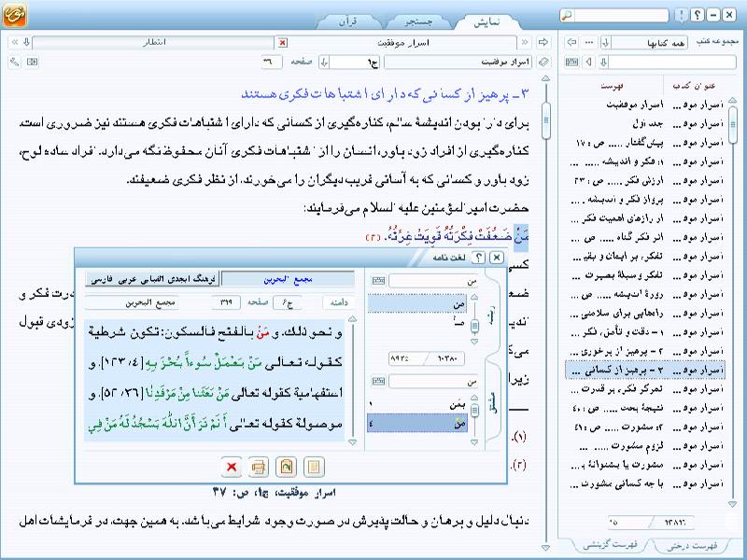Select the بمن entry in derivatives list
This screenshot has height=560, width=747.
(416, 404)
